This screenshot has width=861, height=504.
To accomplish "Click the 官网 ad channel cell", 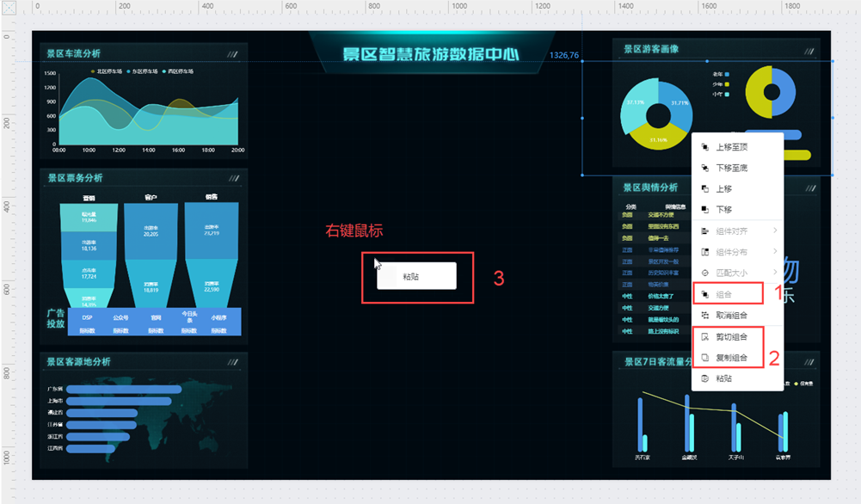I will [x=156, y=317].
